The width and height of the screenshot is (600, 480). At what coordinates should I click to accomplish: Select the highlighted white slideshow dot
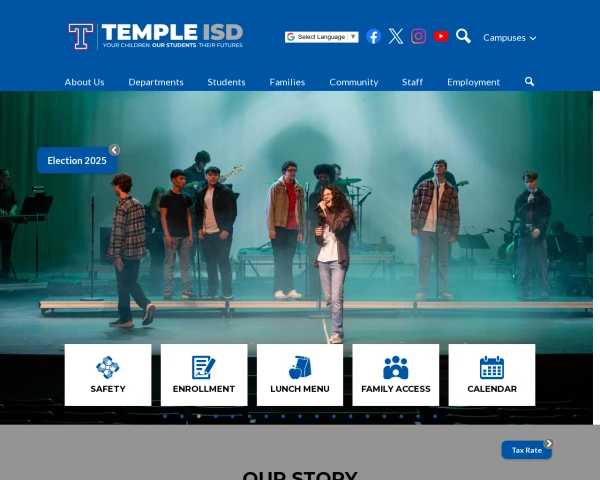(x=199, y=416)
